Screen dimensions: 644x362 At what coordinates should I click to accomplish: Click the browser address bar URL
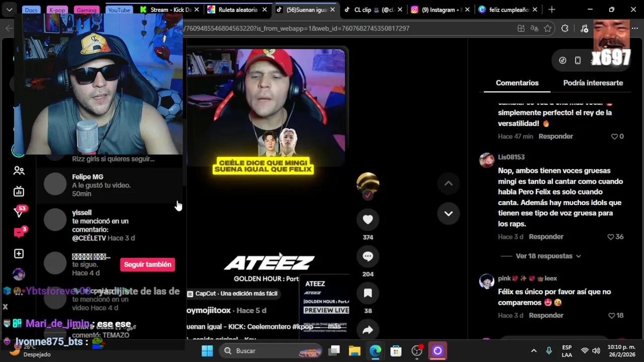click(297, 29)
